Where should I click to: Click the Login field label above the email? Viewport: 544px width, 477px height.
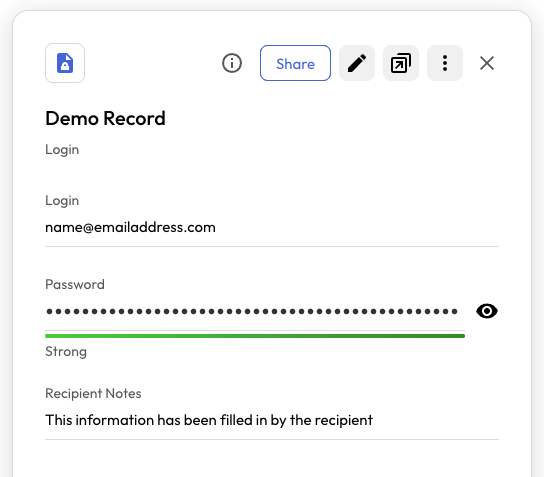pos(62,201)
